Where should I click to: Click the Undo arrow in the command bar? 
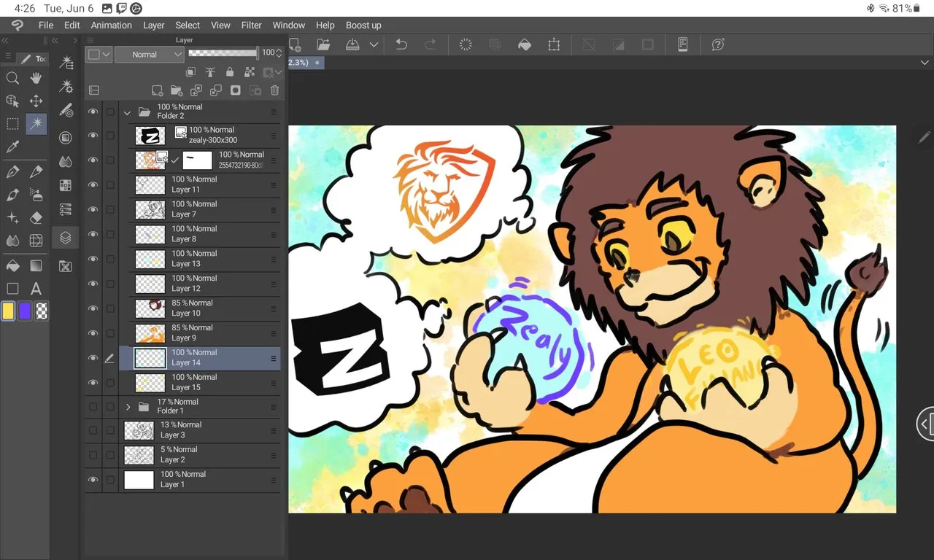[x=401, y=44]
